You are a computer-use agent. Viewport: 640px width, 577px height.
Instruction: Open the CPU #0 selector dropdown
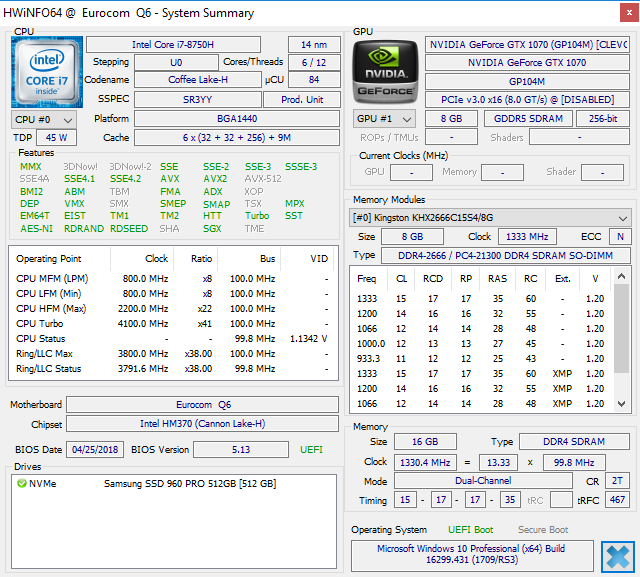pos(44,120)
